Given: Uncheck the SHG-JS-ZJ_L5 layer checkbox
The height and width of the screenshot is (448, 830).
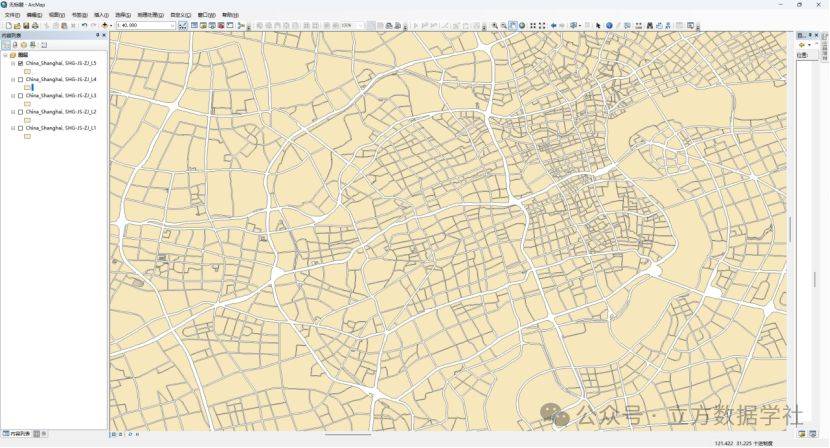Looking at the screenshot, I should [20, 64].
